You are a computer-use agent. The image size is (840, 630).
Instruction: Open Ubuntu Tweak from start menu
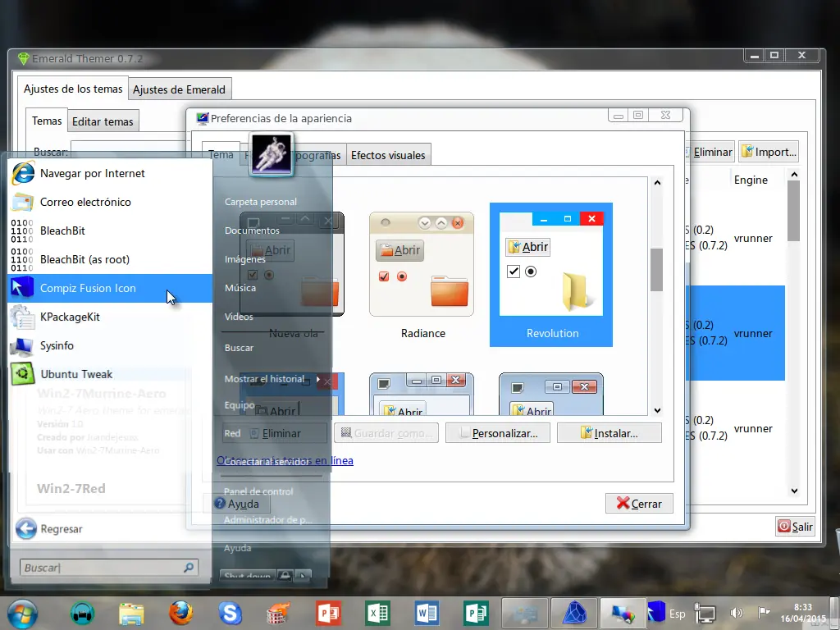(110, 374)
